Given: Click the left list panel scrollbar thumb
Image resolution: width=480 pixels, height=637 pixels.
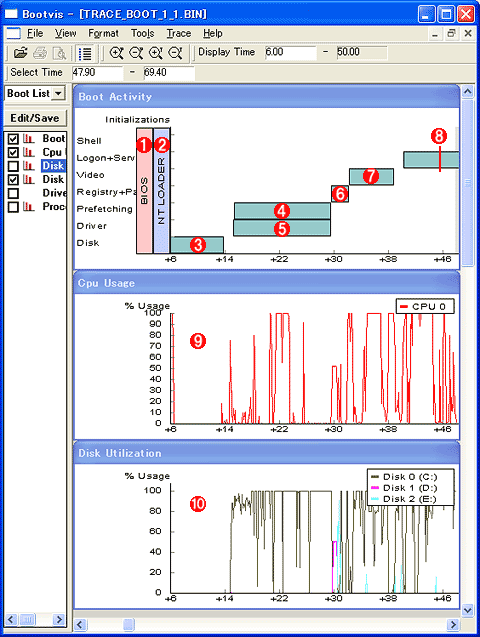Looking at the screenshot, I should pos(28,620).
